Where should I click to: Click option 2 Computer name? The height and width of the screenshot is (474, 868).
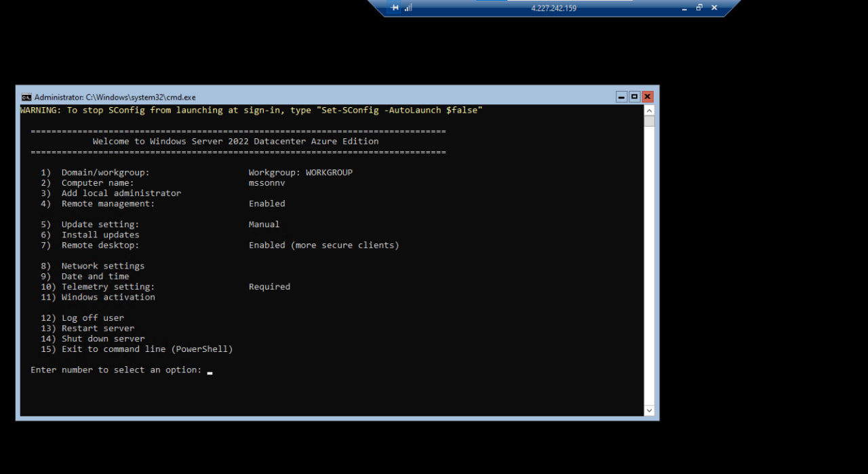tap(87, 182)
